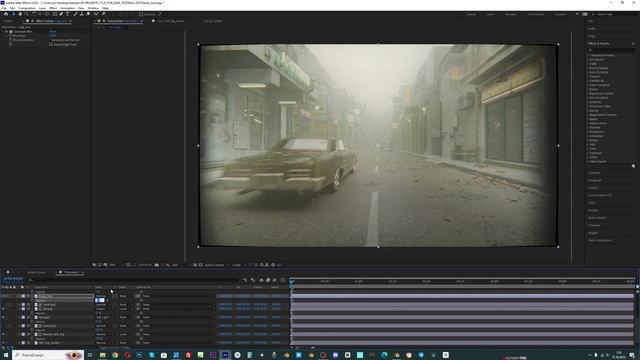The width and height of the screenshot is (640, 360).
Task: Switch to the Render Queue tab
Action: [36, 272]
